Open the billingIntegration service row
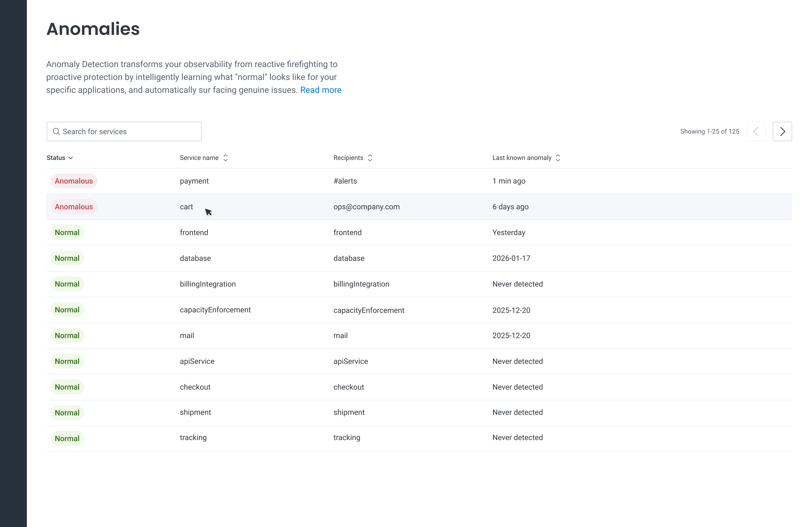Screen dimensions: 812x527 click(x=208, y=284)
